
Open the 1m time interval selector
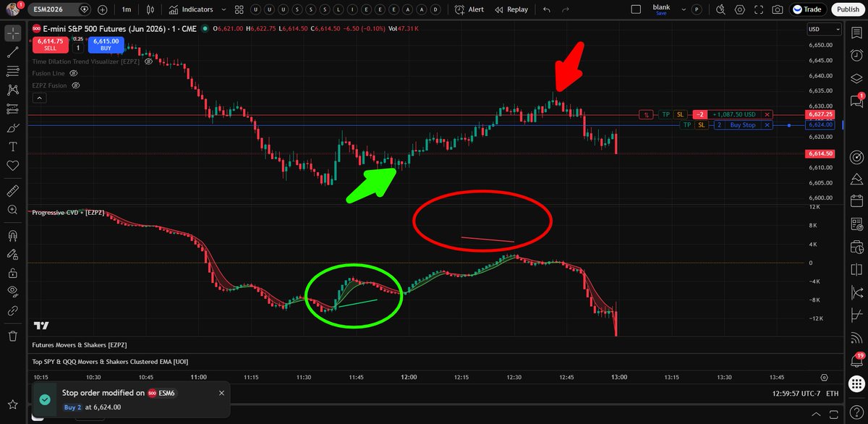coord(127,9)
